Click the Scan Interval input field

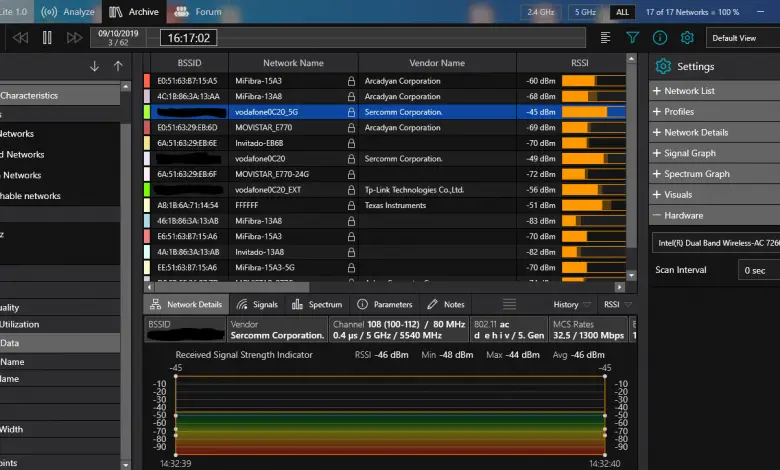point(759,270)
